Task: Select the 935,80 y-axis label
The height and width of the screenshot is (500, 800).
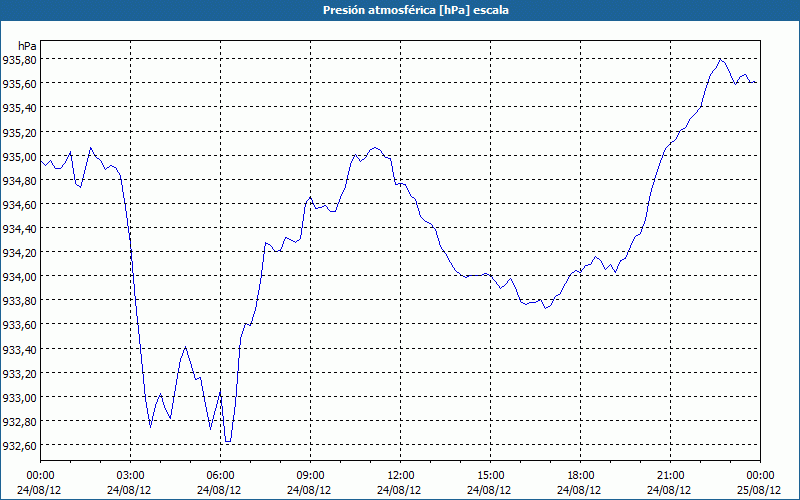Action: (19, 60)
